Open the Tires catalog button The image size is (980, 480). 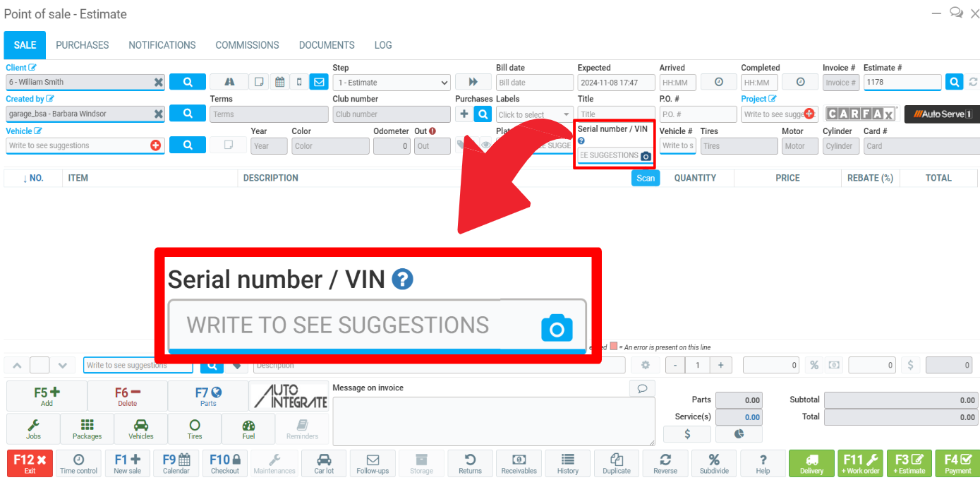(x=195, y=428)
